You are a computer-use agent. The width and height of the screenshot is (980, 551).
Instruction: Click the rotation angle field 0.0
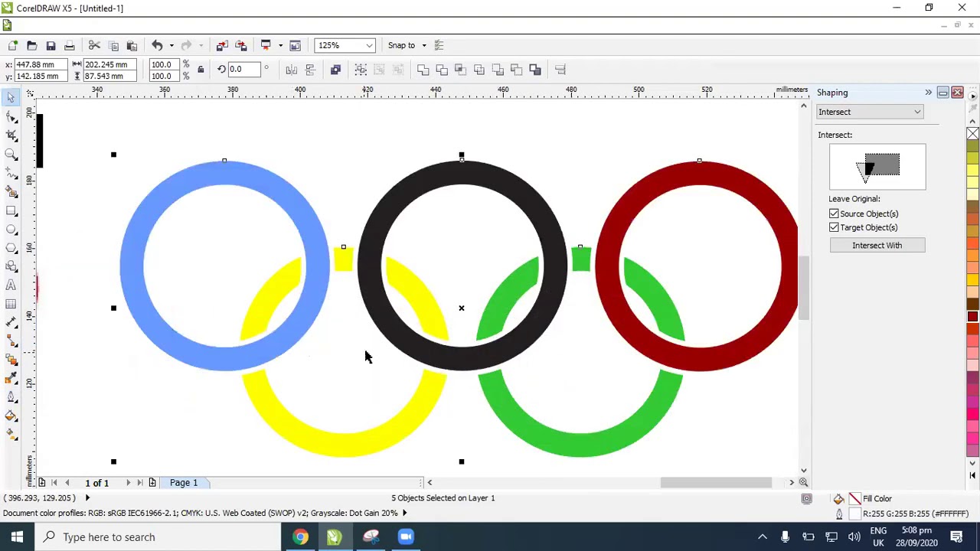click(x=244, y=70)
